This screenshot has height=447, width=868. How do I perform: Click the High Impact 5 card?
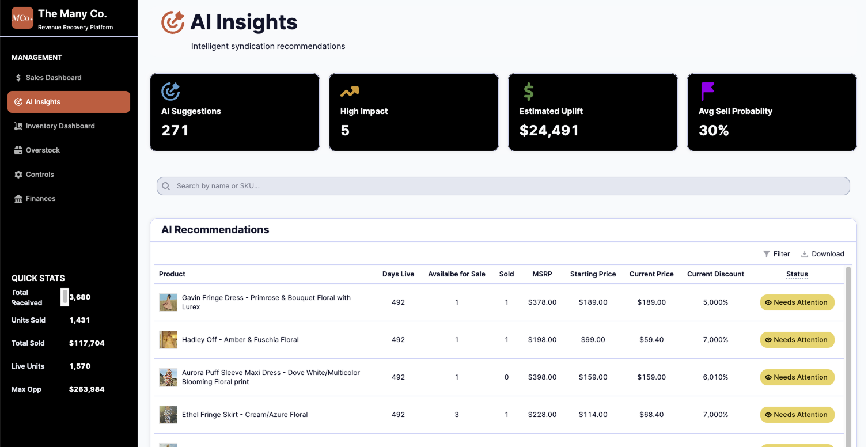click(x=414, y=112)
